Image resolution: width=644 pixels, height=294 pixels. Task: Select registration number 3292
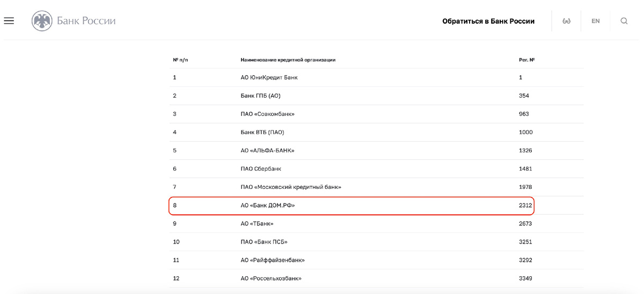point(525,260)
